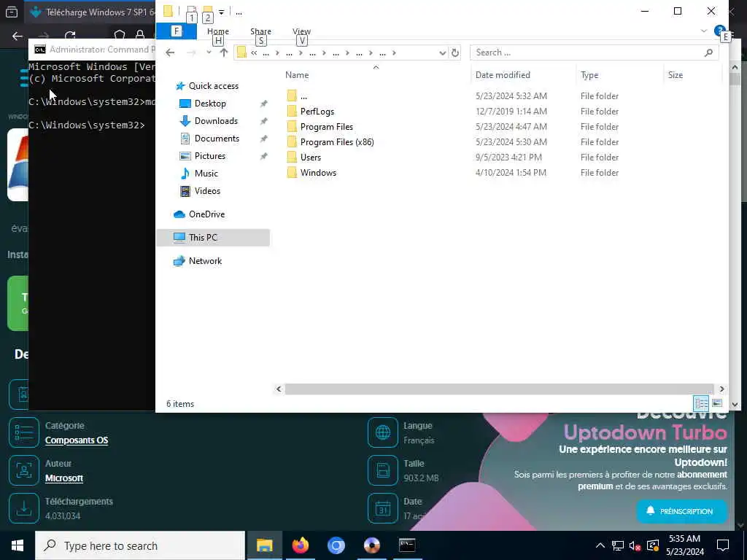Switch to Details view icon in status bar
Image resolution: width=747 pixels, height=560 pixels.
pyautogui.click(x=701, y=403)
